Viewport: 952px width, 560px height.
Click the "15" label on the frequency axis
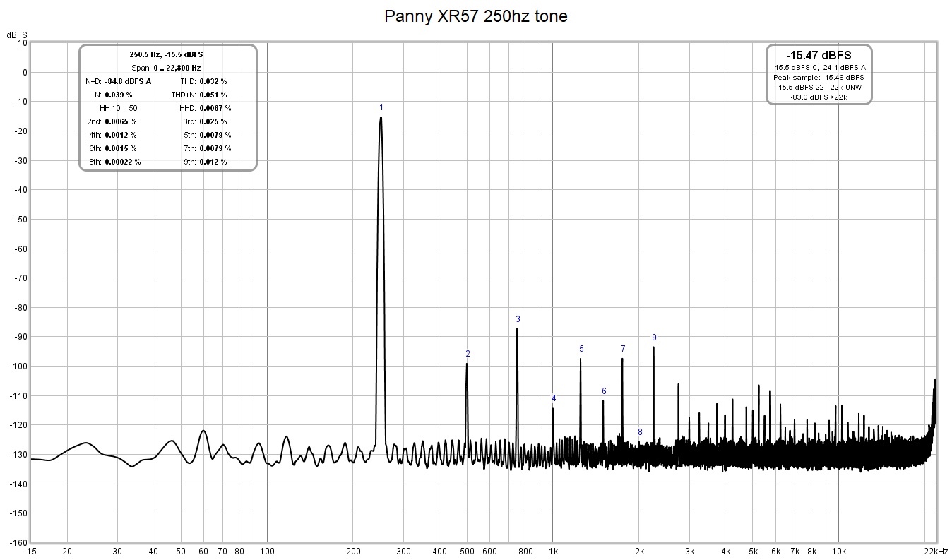32,552
